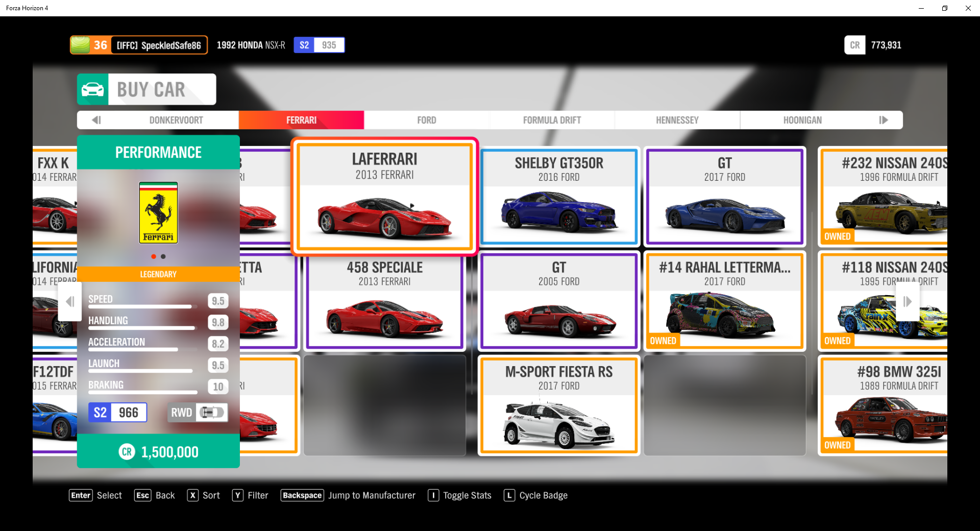Click the right scroll arrow on car grid
This screenshot has width=980, height=531.
coord(908,302)
